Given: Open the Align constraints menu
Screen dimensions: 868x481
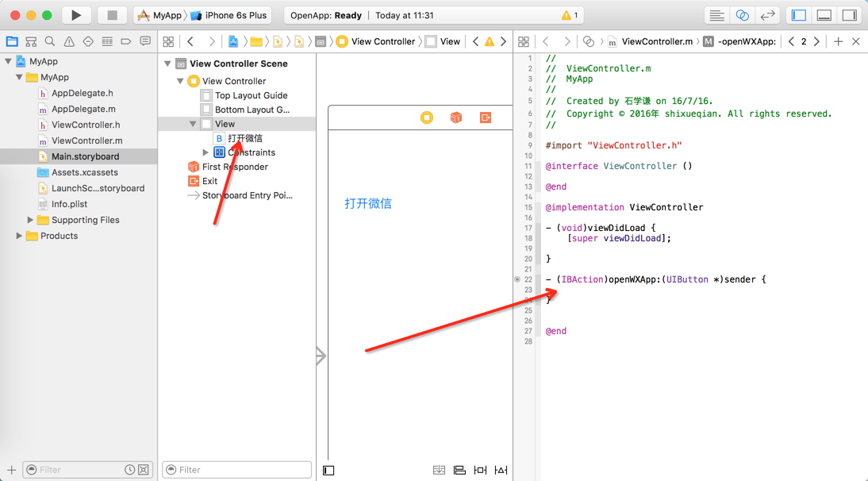Looking at the screenshot, I should (459, 471).
